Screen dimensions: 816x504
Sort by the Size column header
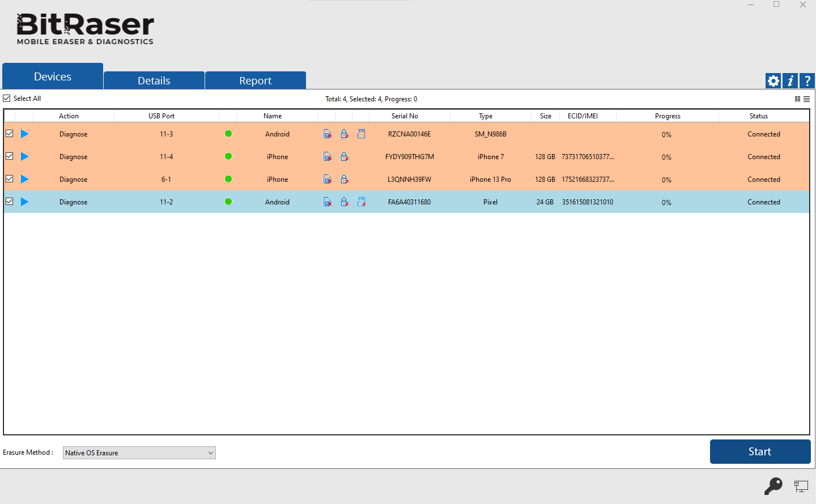[546, 116]
